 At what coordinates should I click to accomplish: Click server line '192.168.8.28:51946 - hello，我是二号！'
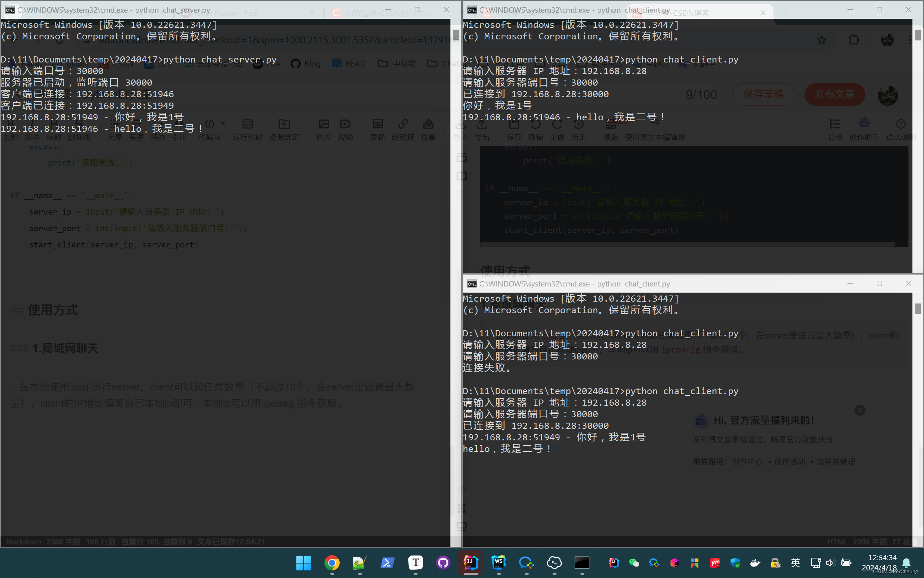click(103, 129)
